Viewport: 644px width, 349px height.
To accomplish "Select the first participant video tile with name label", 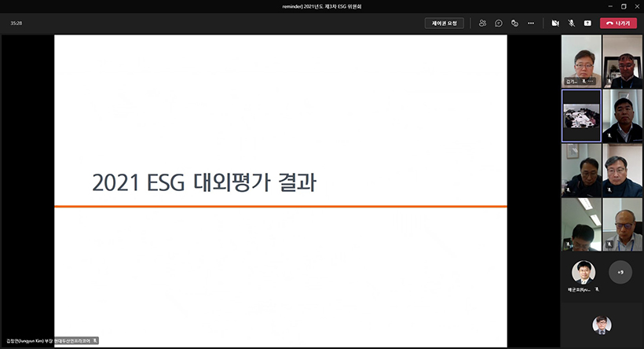I will (x=581, y=61).
